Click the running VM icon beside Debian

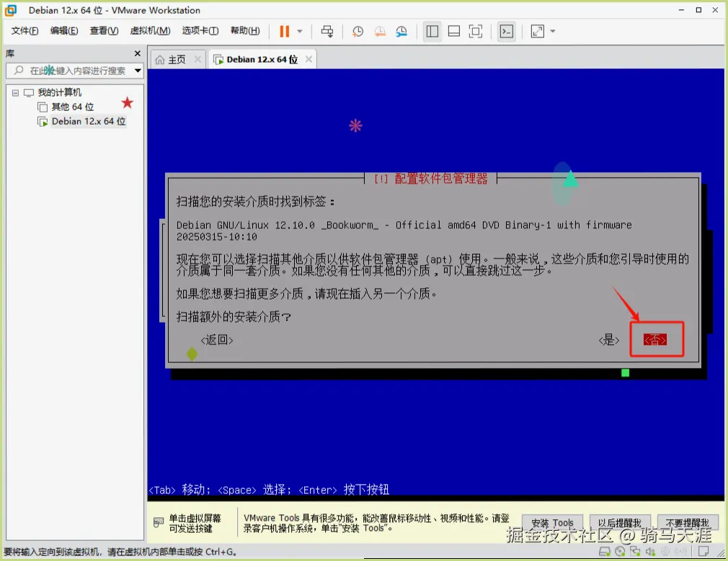tap(43, 122)
